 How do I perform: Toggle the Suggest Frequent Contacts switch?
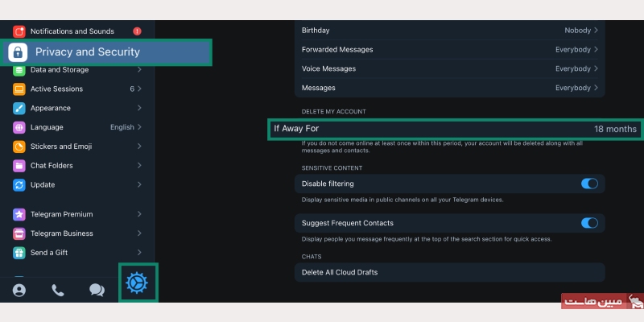[x=589, y=223]
